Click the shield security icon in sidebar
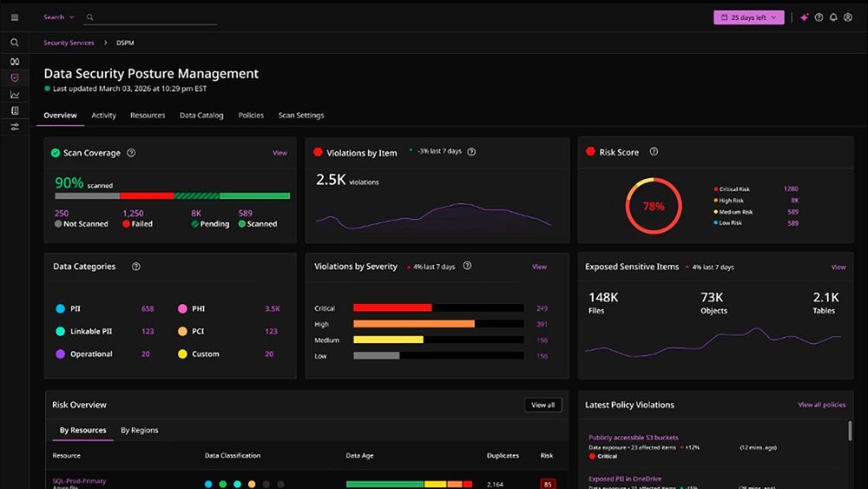 click(x=15, y=78)
